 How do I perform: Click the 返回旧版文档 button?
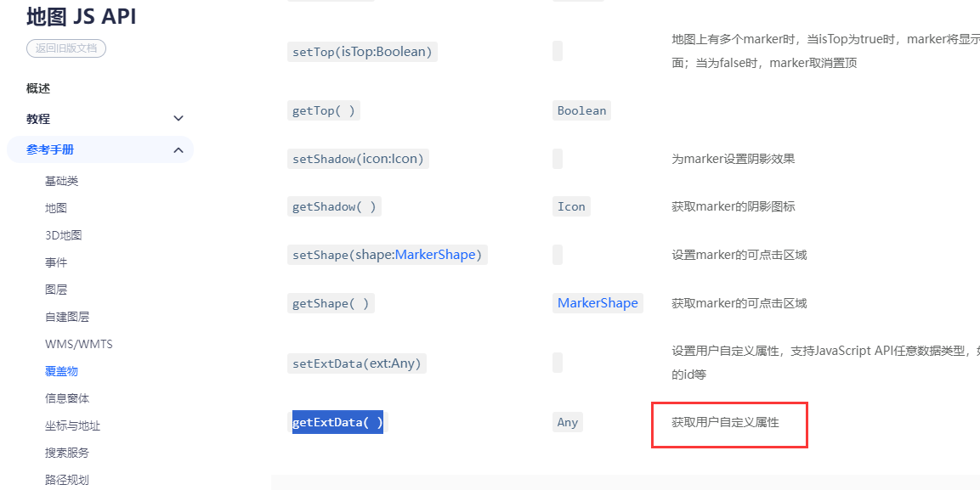[66, 48]
